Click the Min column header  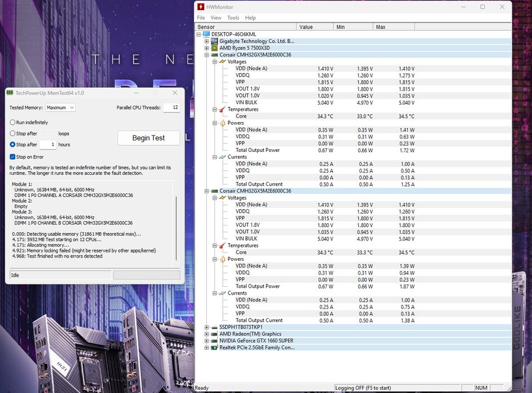click(353, 27)
